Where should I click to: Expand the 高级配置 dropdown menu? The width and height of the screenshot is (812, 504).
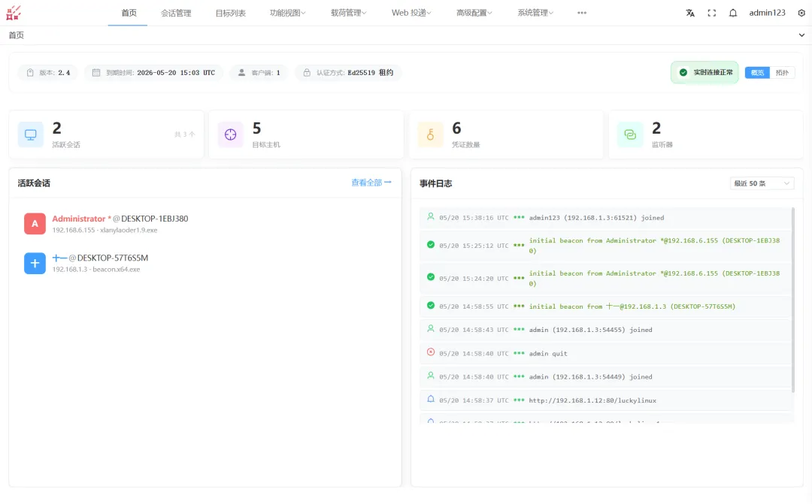click(x=474, y=13)
